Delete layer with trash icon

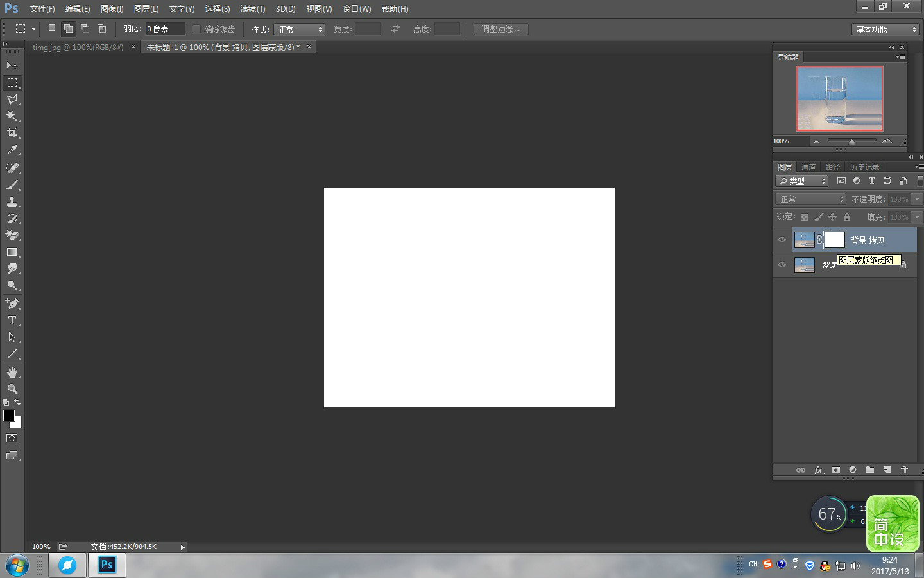click(x=904, y=470)
